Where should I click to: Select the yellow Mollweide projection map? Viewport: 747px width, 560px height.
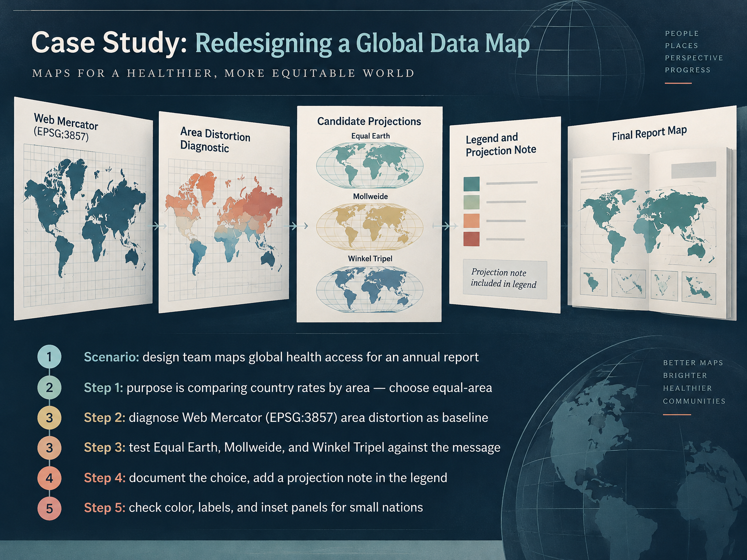click(370, 227)
